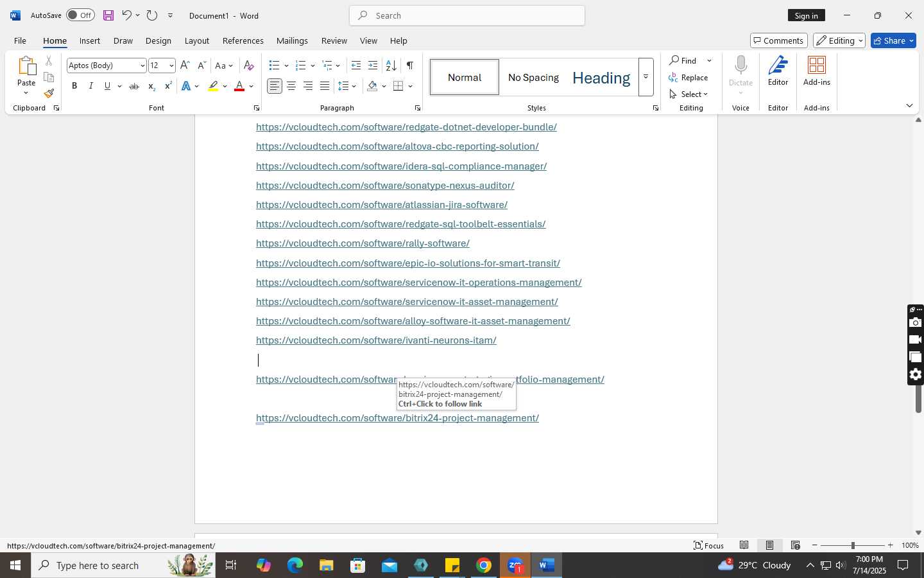Click the Replace button

pos(689,78)
